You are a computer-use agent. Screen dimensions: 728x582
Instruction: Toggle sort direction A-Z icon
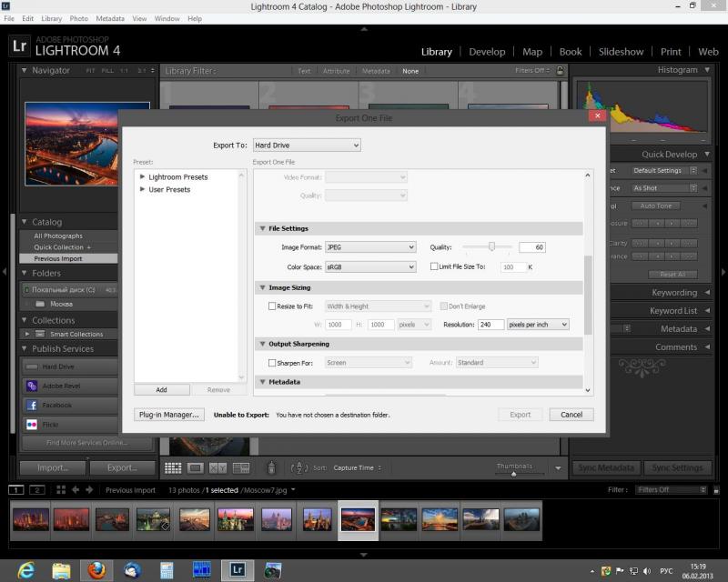click(299, 467)
